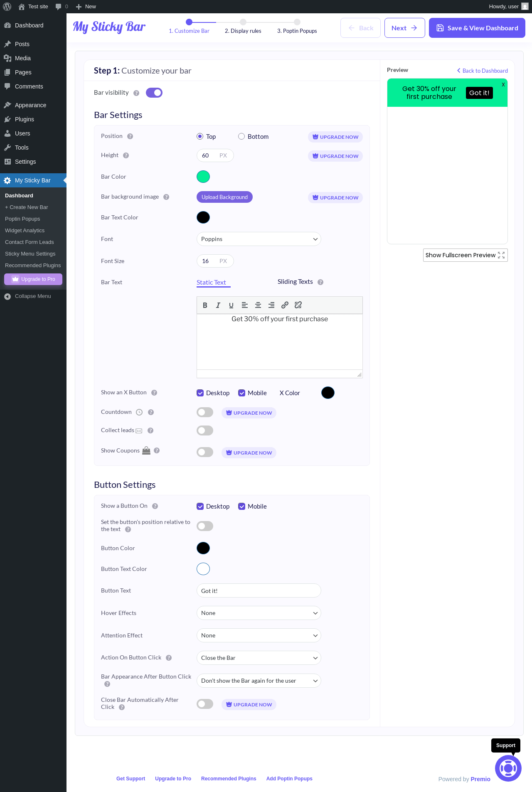Click the Position help question icon
The height and width of the screenshot is (792, 532).
tap(130, 136)
